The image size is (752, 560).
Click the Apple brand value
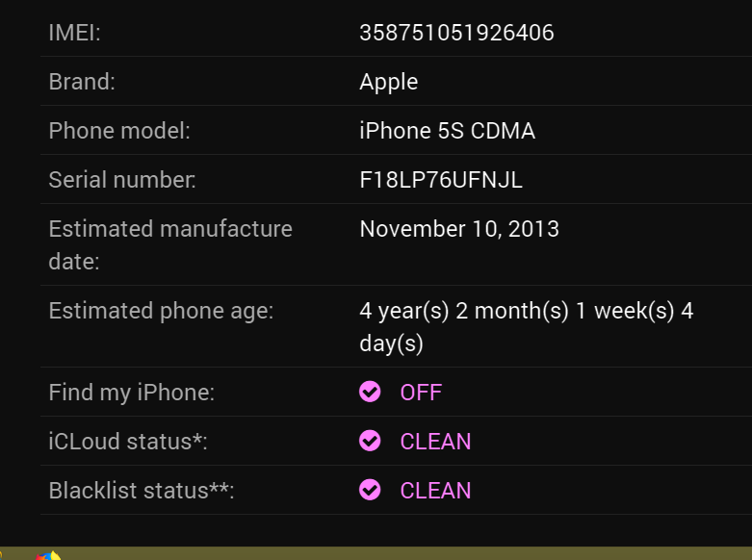[388, 82]
